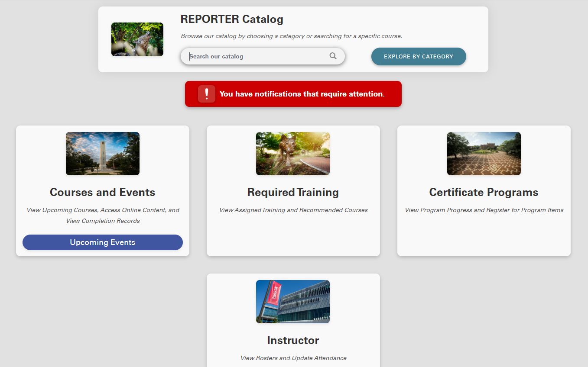Click the Instructor building photo
Viewport: 588px width, 367px height.
click(293, 302)
